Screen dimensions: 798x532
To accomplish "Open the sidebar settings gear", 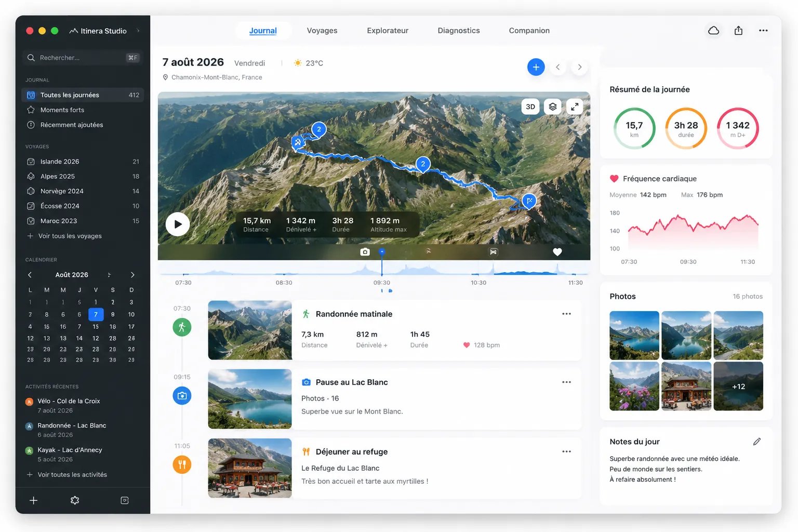I will pos(75,500).
